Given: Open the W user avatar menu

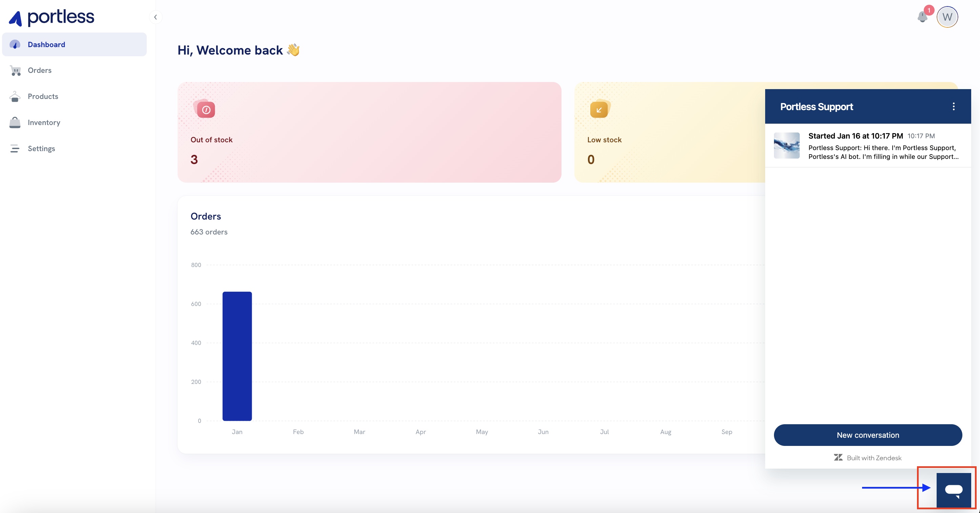Looking at the screenshot, I should coord(947,17).
